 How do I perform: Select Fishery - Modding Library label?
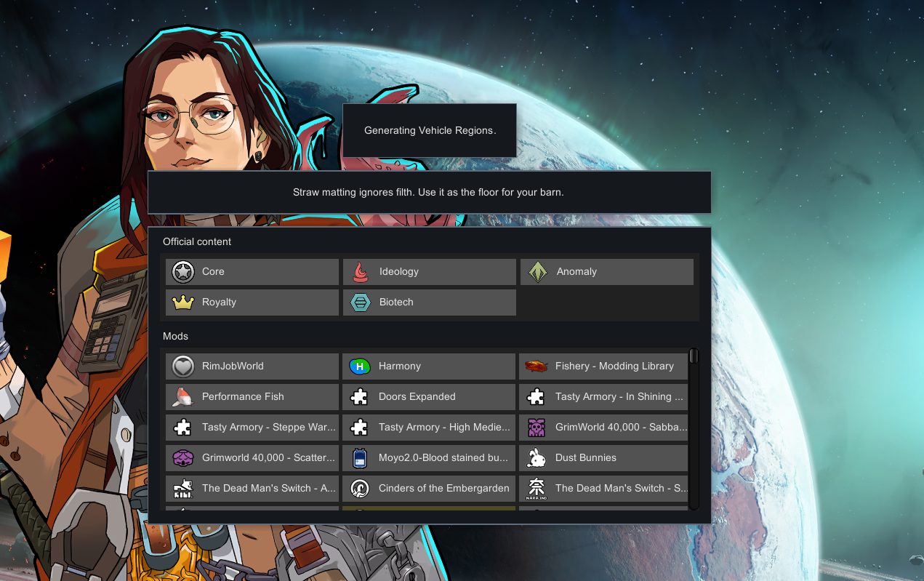tap(614, 366)
